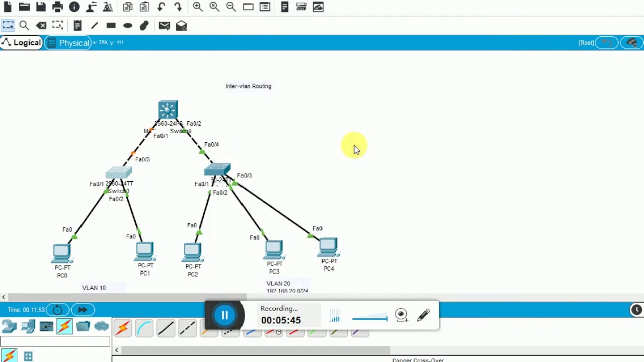
Task: Open the view viewport icon
Action: click(248, 7)
